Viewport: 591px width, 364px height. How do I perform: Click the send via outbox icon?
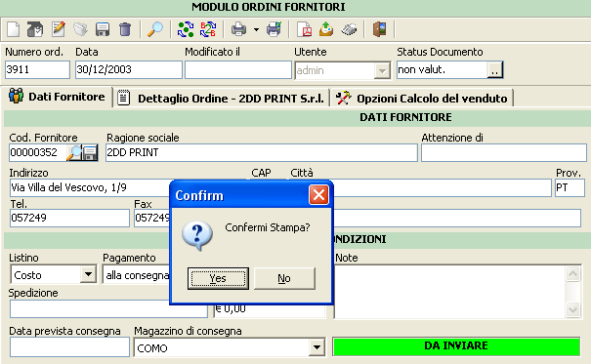326,29
